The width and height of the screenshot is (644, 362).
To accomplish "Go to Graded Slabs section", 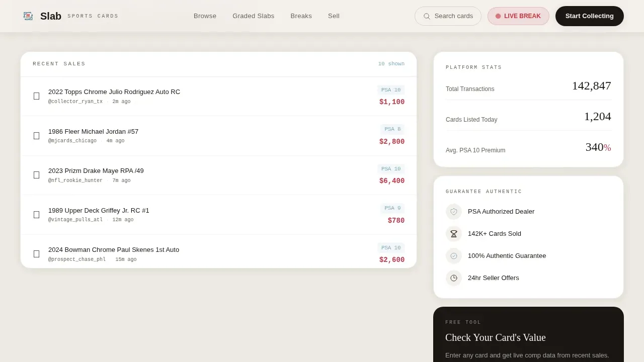I will coord(254,16).
